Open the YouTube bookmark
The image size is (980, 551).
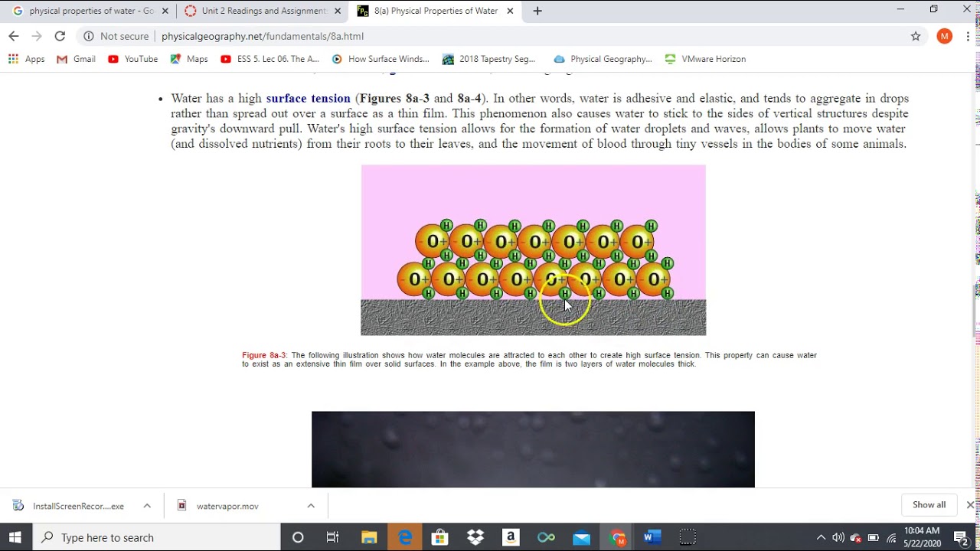[x=133, y=59]
